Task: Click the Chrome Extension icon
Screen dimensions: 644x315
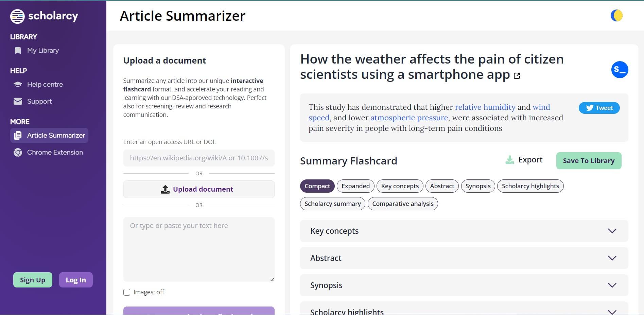Action: (18, 153)
